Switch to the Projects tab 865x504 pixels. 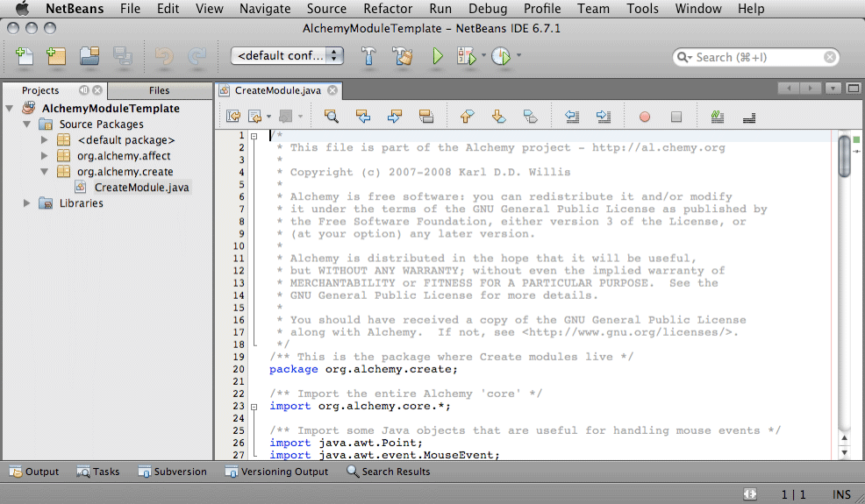tap(40, 90)
